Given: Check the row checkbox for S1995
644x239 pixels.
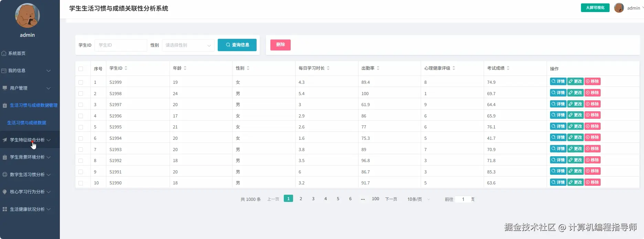Looking at the screenshot, I should [81, 127].
